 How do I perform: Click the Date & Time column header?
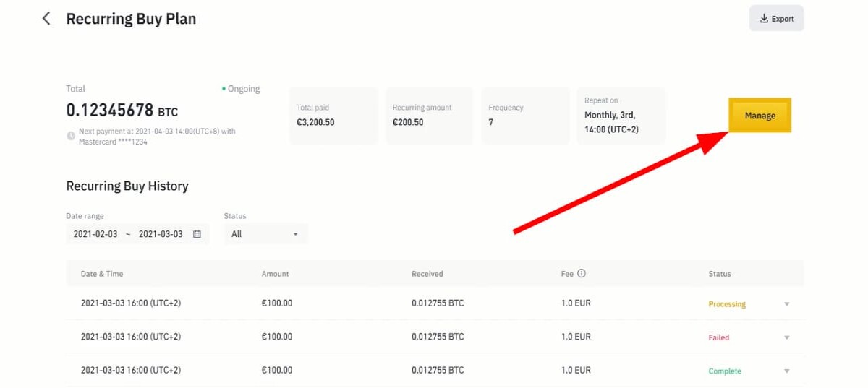[102, 274]
